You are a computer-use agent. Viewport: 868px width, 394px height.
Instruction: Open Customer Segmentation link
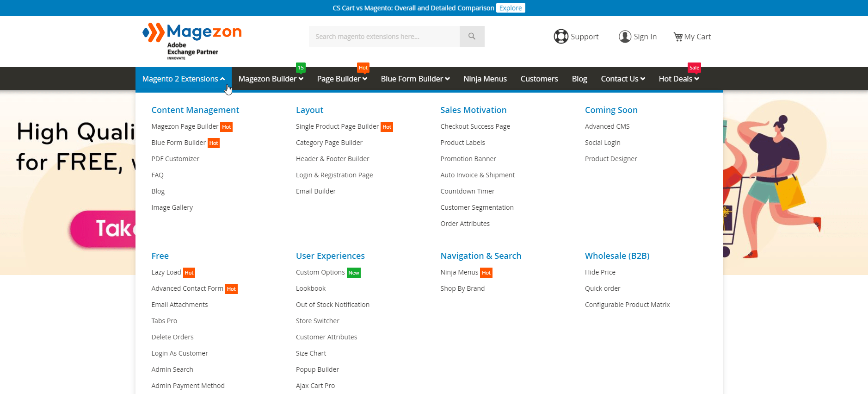point(477,207)
